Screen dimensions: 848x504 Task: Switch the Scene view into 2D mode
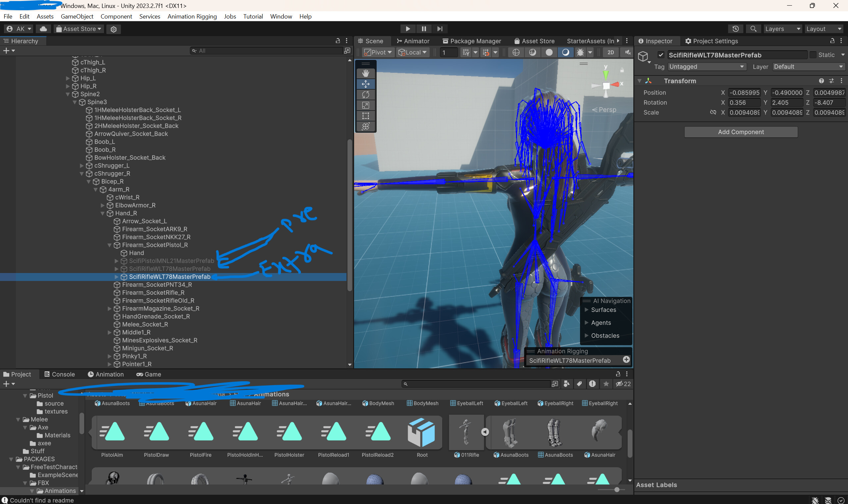[611, 52]
